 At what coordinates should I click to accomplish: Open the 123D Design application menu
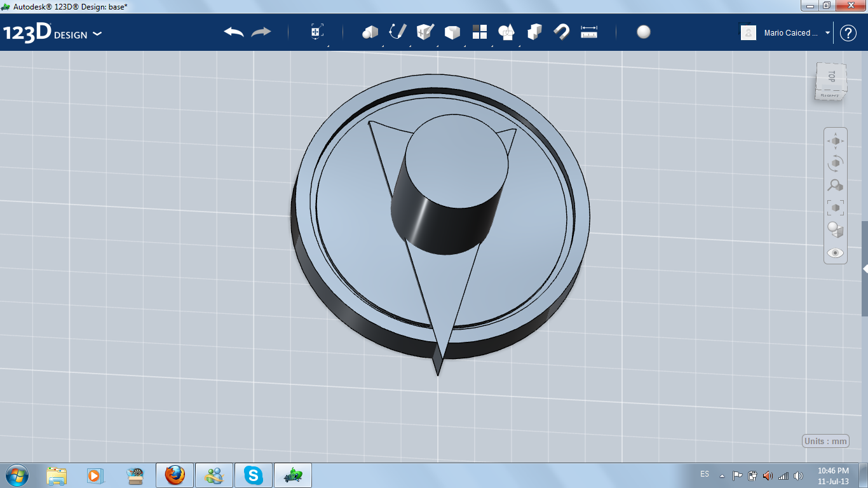52,33
